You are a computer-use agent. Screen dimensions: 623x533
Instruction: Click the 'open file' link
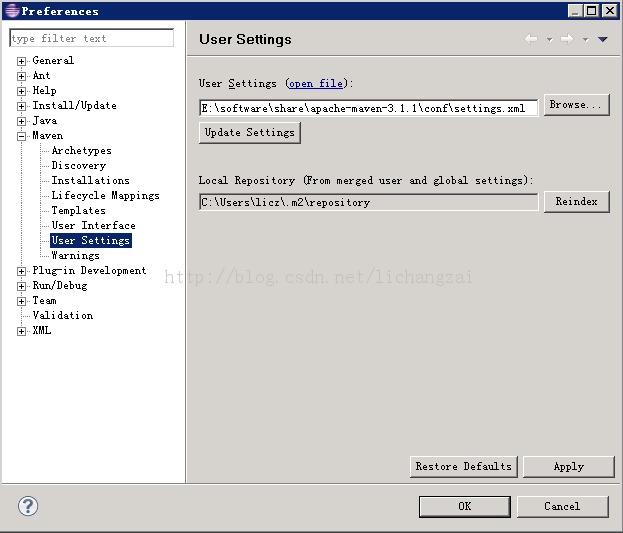(315, 84)
